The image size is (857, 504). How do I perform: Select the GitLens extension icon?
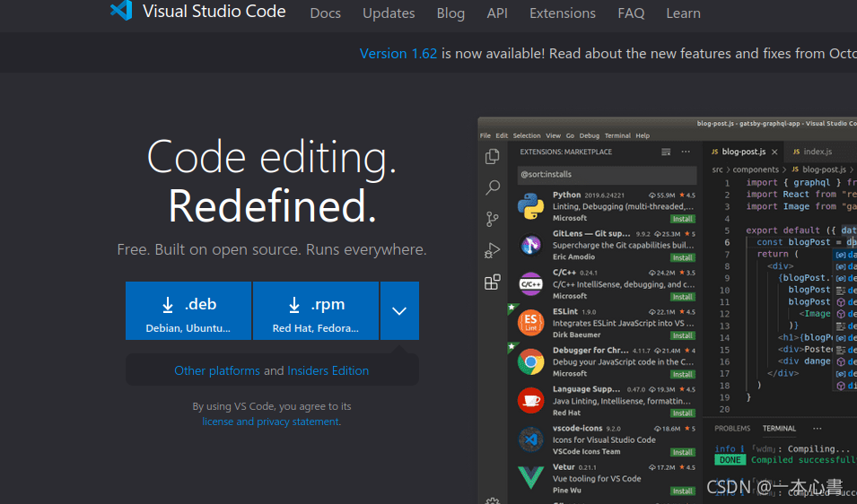(530, 245)
